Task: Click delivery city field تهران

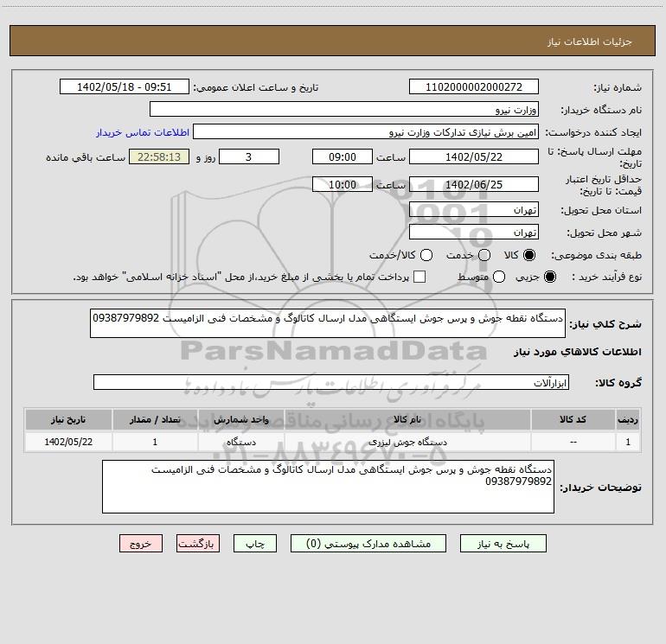Action: [x=474, y=232]
